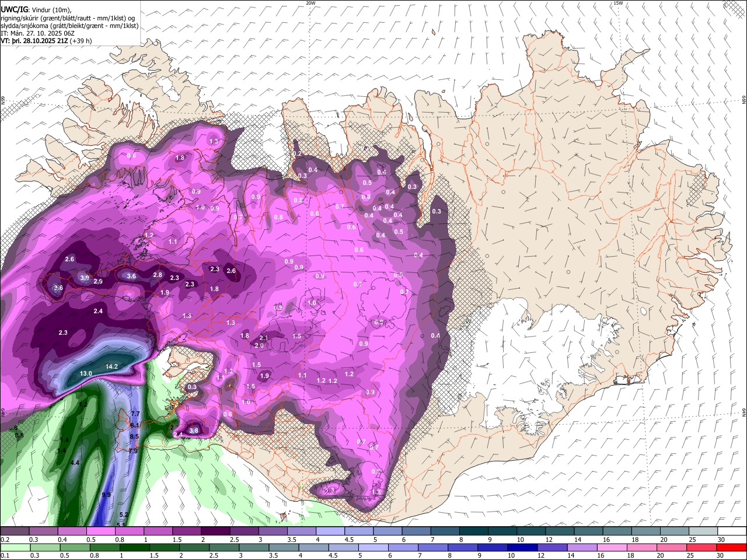Click the 9.9 value in the blue band
This screenshot has width=747, height=560.
tap(106, 495)
